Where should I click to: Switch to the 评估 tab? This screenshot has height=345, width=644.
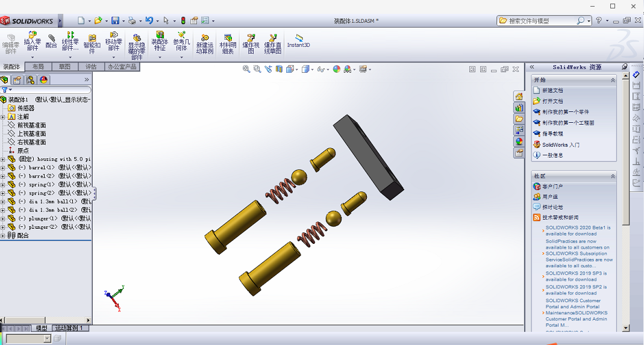tap(90, 67)
